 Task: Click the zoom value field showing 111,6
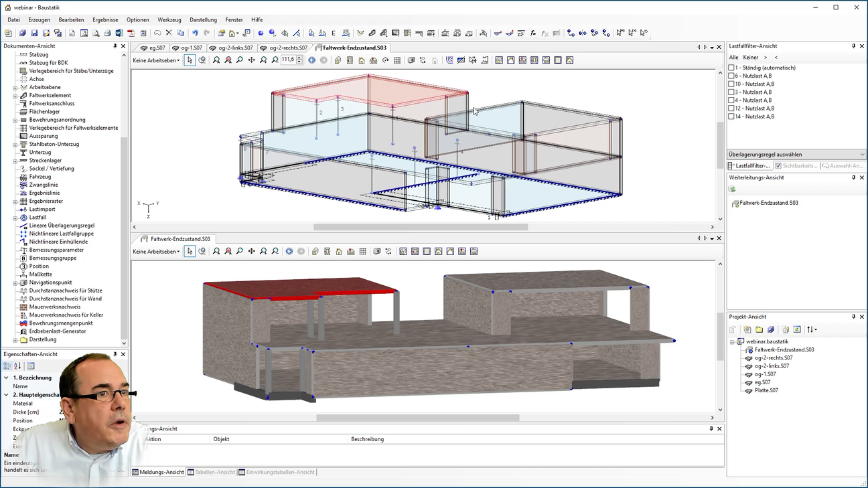tap(288, 60)
